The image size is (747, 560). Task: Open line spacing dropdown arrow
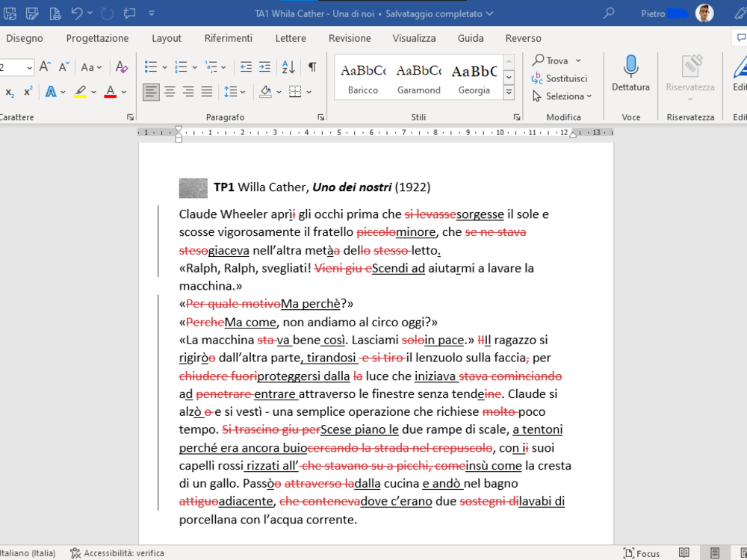tap(243, 92)
